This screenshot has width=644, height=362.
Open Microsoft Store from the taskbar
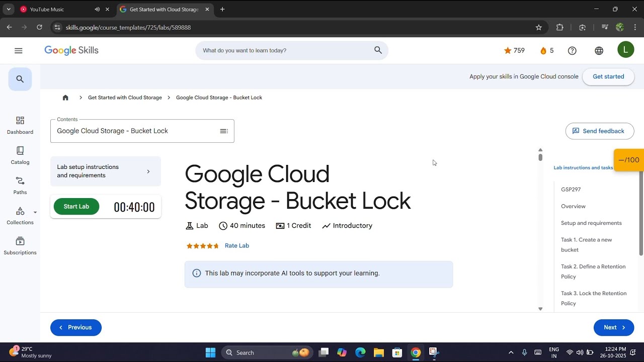click(397, 352)
